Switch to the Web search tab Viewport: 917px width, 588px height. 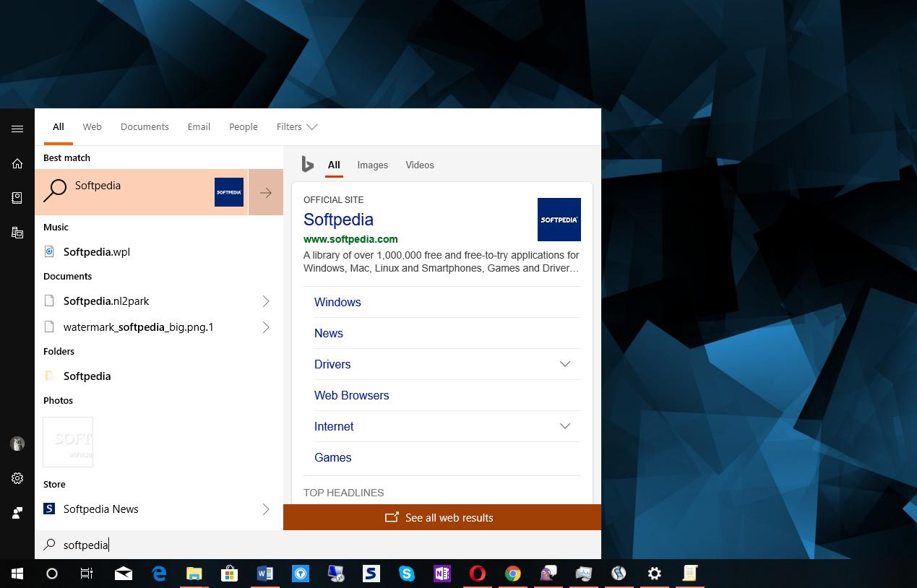point(92,127)
